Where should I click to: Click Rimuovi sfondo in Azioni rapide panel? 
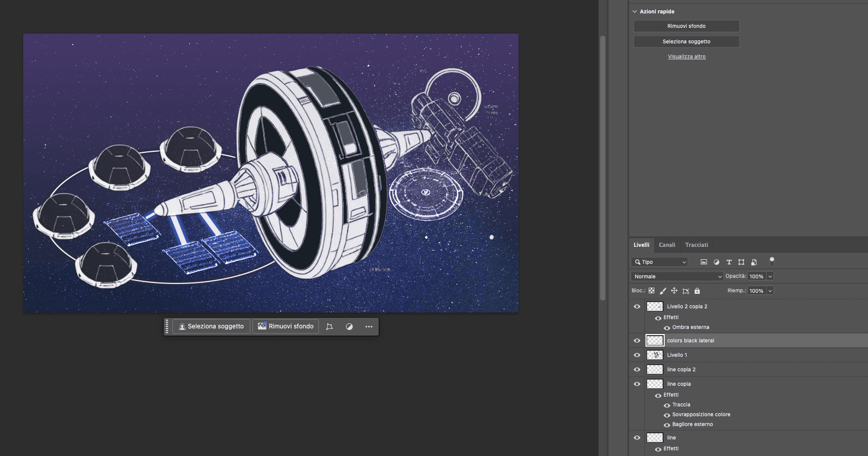coord(686,26)
